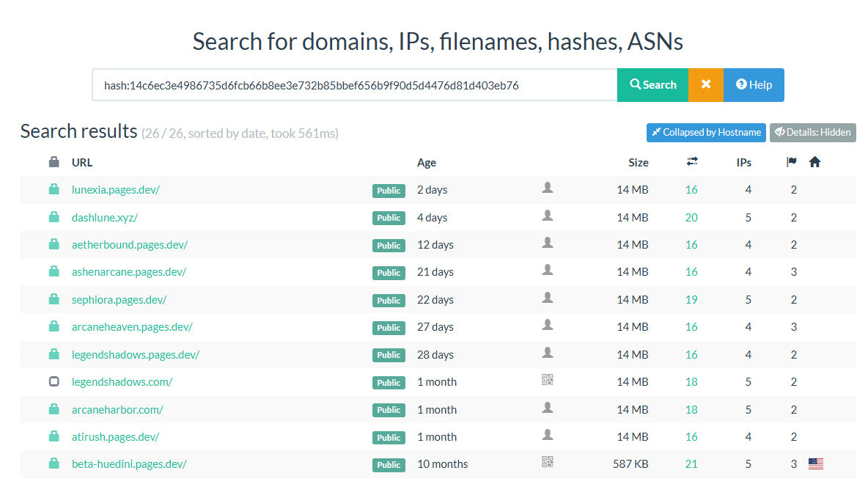Image resolution: width=868 pixels, height=484 pixels.
Task: Click the US flag icon in beta-huedini row
Action: [815, 463]
